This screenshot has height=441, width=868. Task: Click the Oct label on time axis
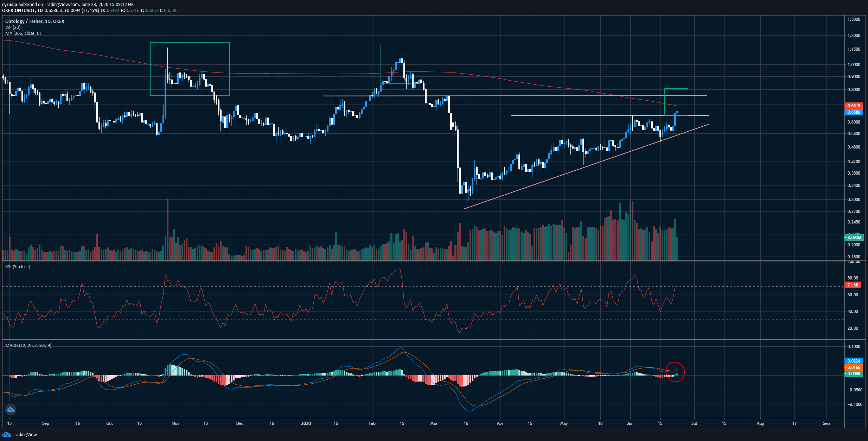point(110,423)
